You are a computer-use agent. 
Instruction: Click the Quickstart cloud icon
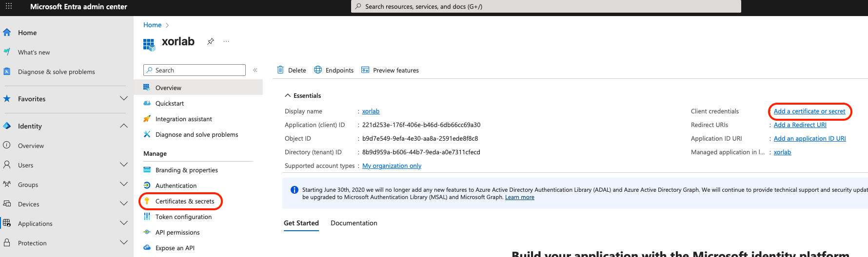147,103
